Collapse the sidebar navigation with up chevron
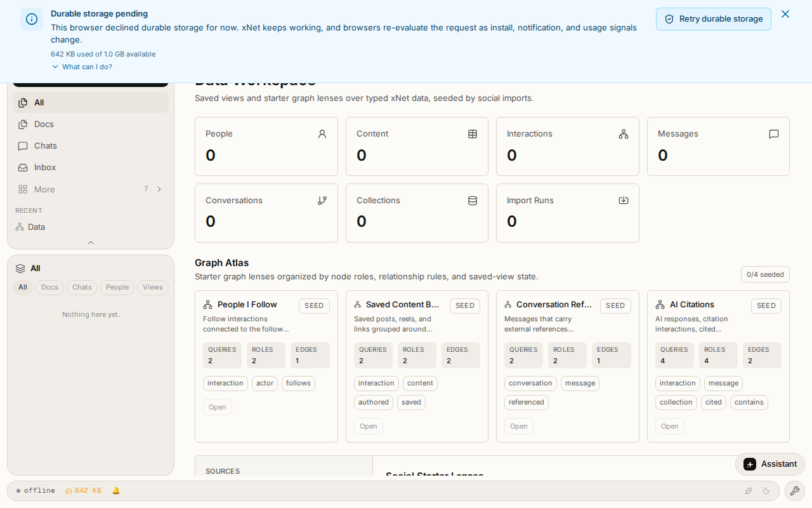The height and width of the screenshot is (508, 812). pyautogui.click(x=91, y=243)
